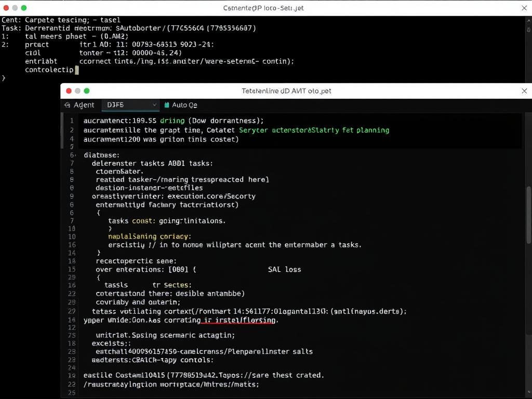Click the 'over enterations: [0091 {' line
The height and width of the screenshot is (399, 532).
pos(146,270)
